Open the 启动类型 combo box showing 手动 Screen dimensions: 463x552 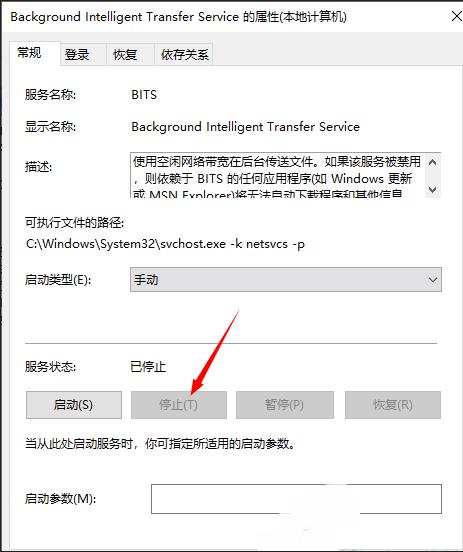[x=286, y=280]
